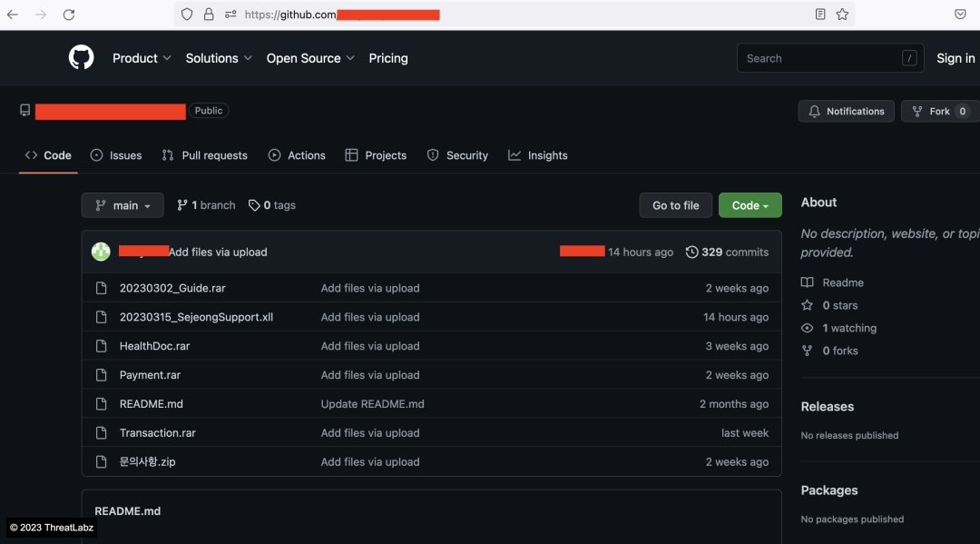The width and height of the screenshot is (980, 544).
Task: Bookmark the page using the star icon
Action: pos(843,15)
